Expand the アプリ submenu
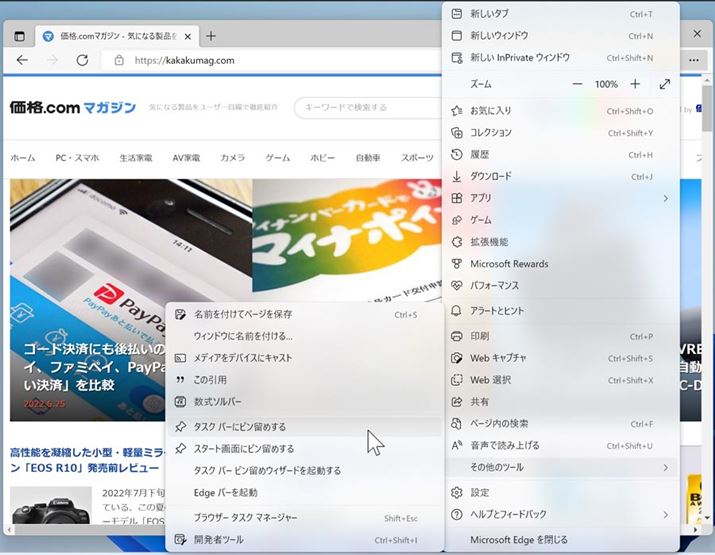This screenshot has width=715, height=555. click(x=560, y=198)
